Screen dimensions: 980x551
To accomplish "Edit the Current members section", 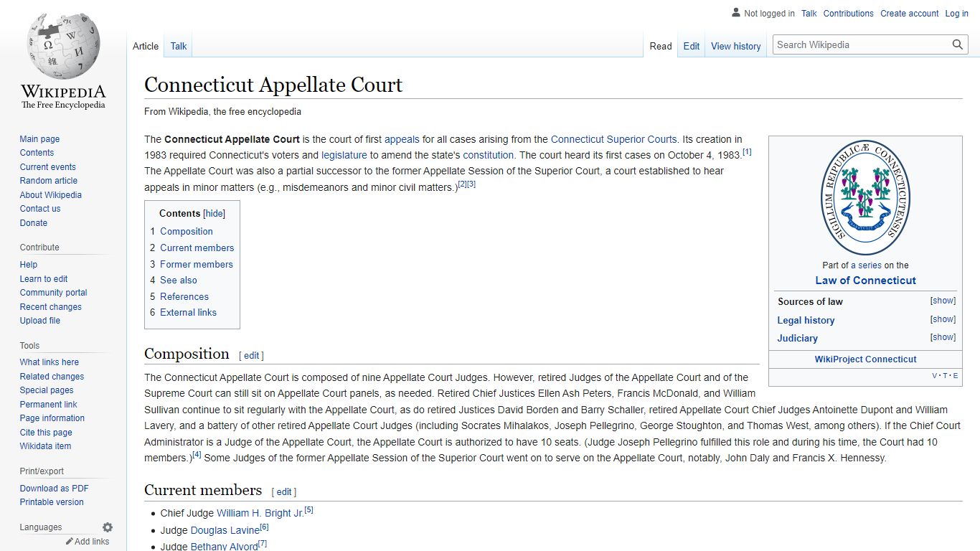I will [x=284, y=491].
